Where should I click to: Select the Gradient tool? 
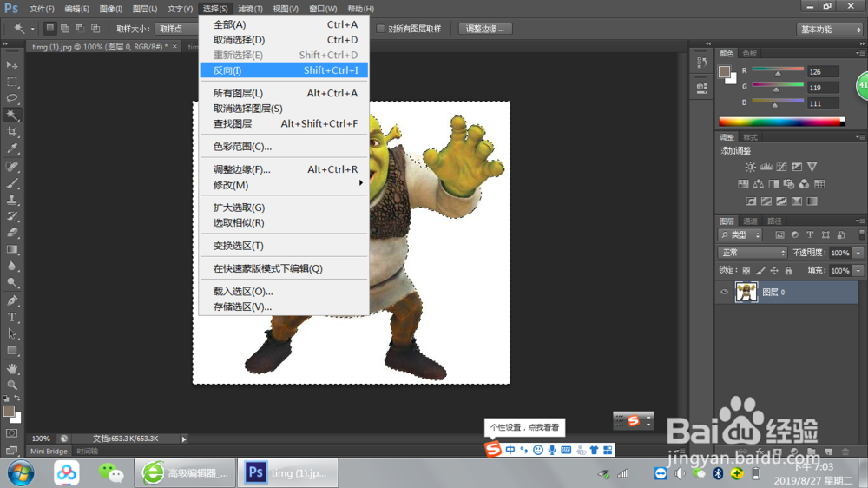tap(11, 249)
